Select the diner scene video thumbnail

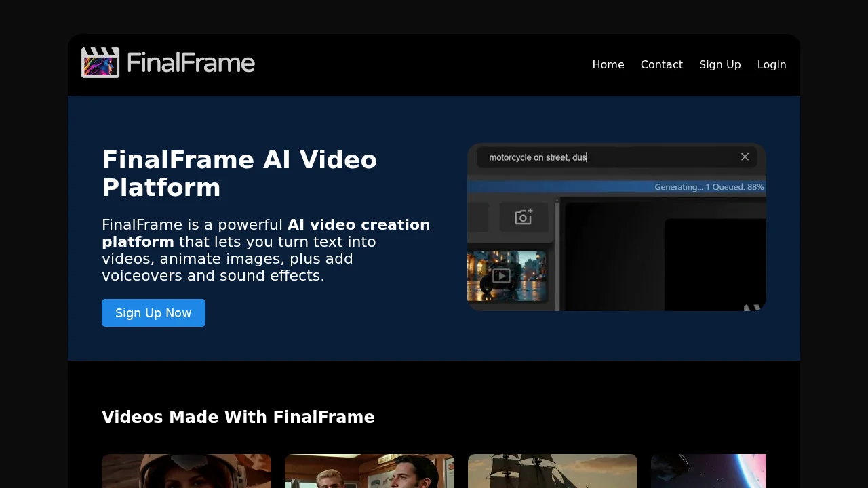tap(370, 471)
